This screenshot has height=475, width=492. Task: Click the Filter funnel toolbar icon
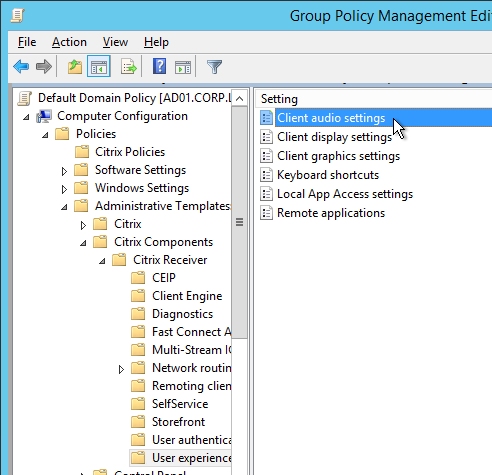tap(214, 67)
